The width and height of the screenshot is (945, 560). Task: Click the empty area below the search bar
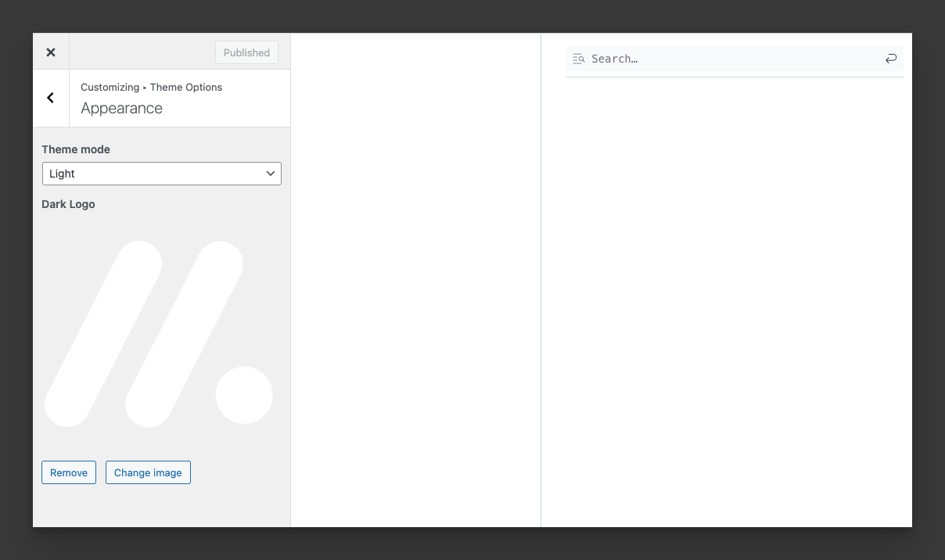[734, 297]
